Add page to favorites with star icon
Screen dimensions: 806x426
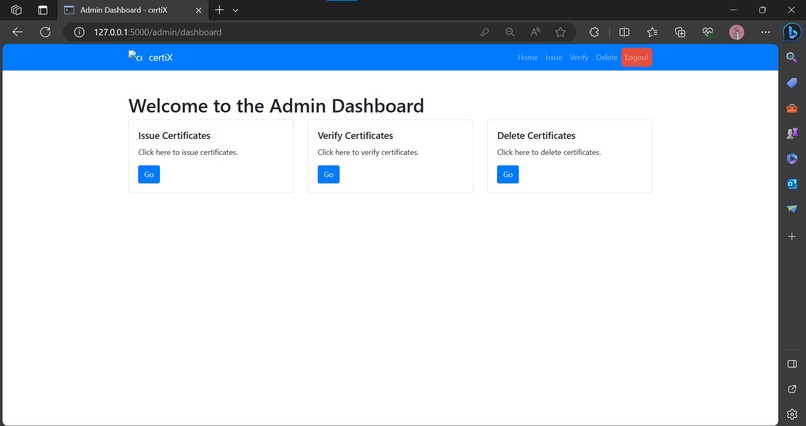(x=560, y=32)
